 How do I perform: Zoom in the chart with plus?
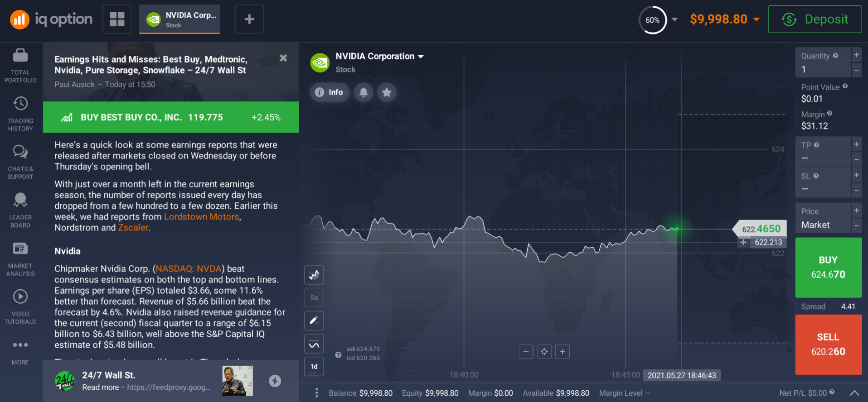pyautogui.click(x=563, y=352)
